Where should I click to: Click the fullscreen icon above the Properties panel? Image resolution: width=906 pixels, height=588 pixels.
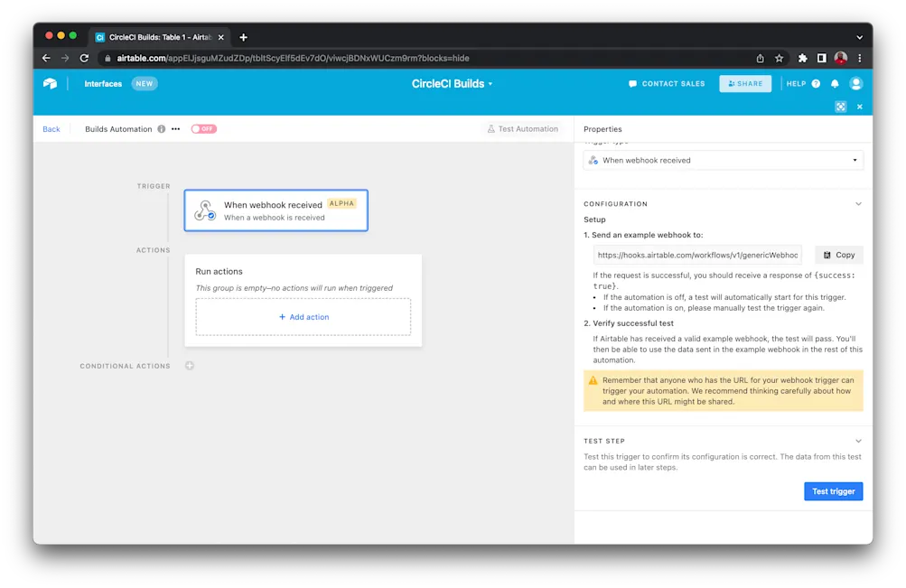(x=840, y=107)
